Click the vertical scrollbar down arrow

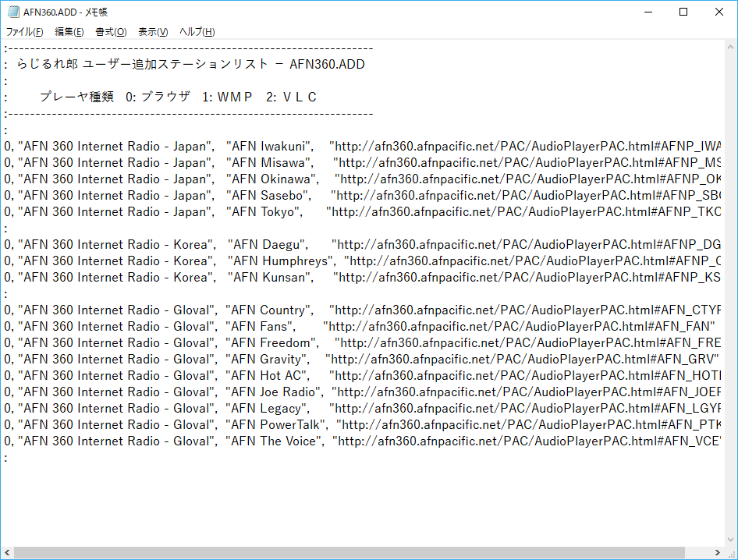(x=730, y=540)
